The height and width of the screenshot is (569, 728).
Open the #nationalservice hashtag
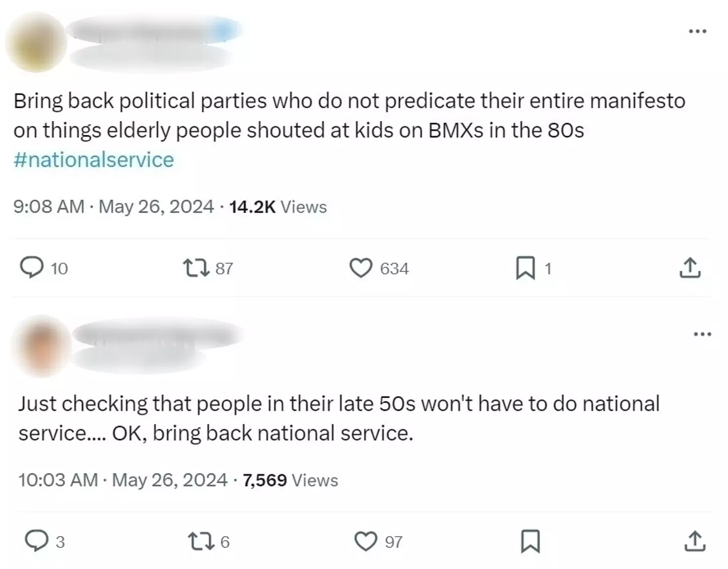pyautogui.click(x=94, y=160)
